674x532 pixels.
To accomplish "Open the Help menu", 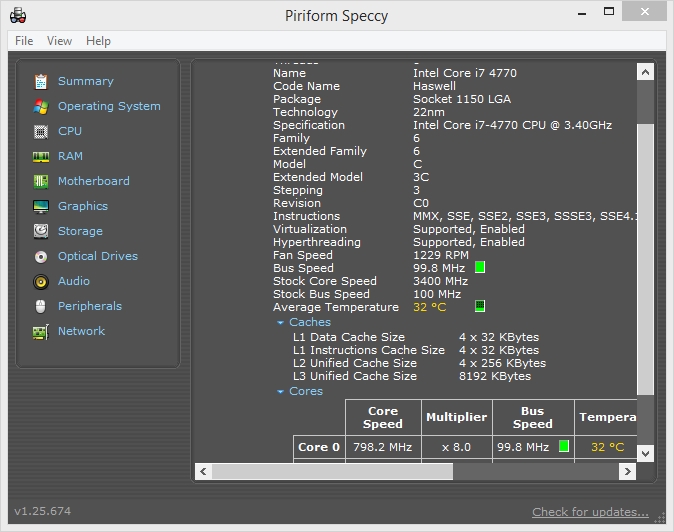I will [98, 41].
